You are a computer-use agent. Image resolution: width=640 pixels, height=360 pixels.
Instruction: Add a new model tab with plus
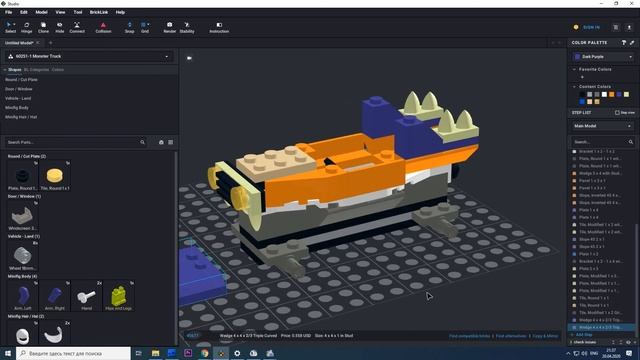[51, 42]
